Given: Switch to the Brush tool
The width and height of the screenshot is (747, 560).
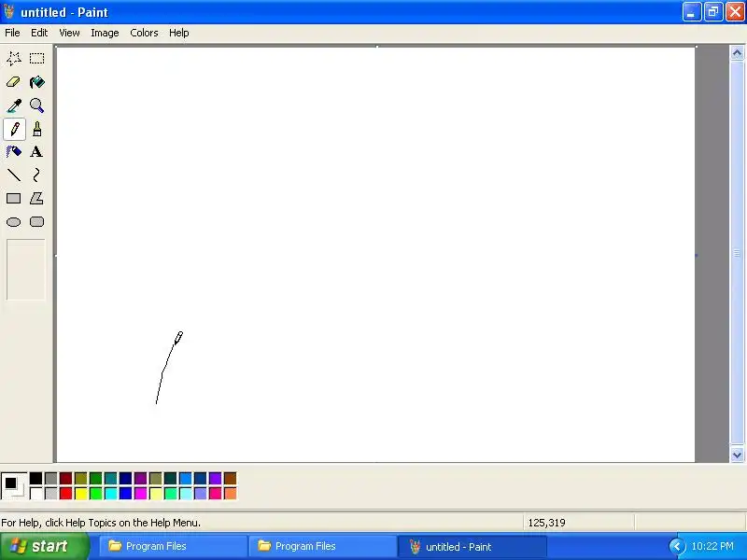Looking at the screenshot, I should [x=36, y=129].
